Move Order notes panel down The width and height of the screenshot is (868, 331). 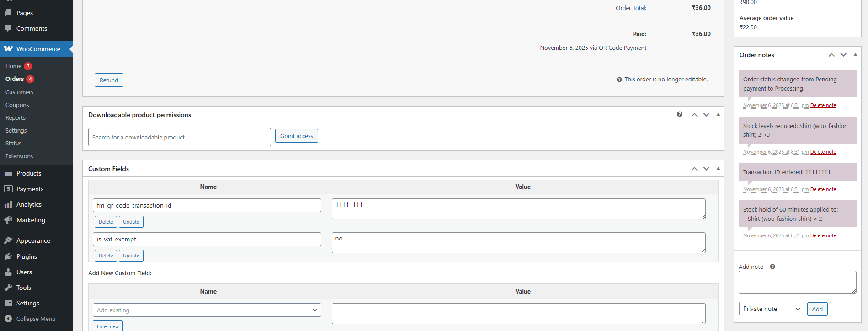pyautogui.click(x=843, y=55)
